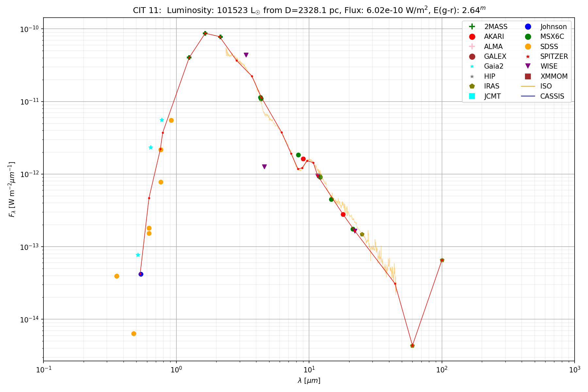Click the lowest orange SDSS data point
The height and width of the screenshot is (392, 588).
[134, 334]
